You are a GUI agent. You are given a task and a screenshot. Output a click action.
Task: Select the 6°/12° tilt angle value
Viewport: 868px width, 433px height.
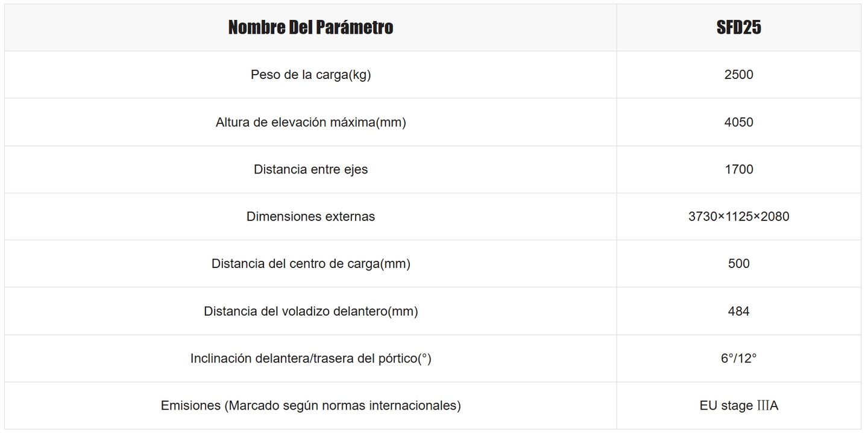click(738, 358)
